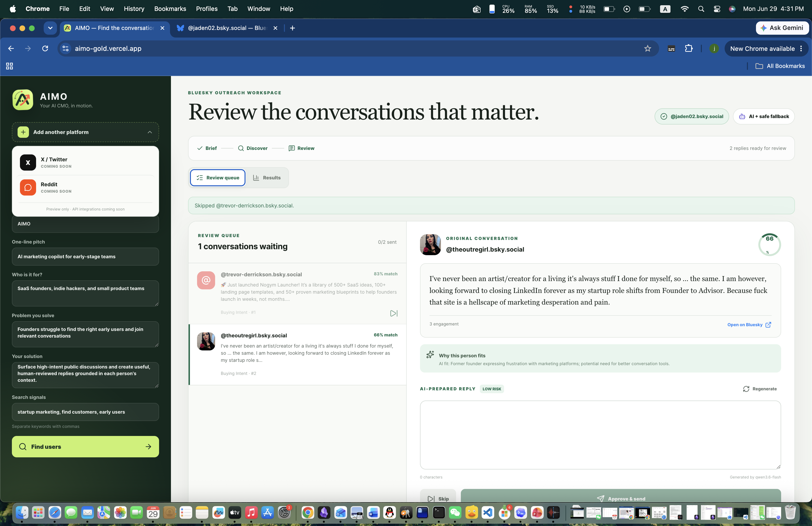Click the AI-prepared reply text area
This screenshot has width=812, height=526.
pyautogui.click(x=600, y=435)
